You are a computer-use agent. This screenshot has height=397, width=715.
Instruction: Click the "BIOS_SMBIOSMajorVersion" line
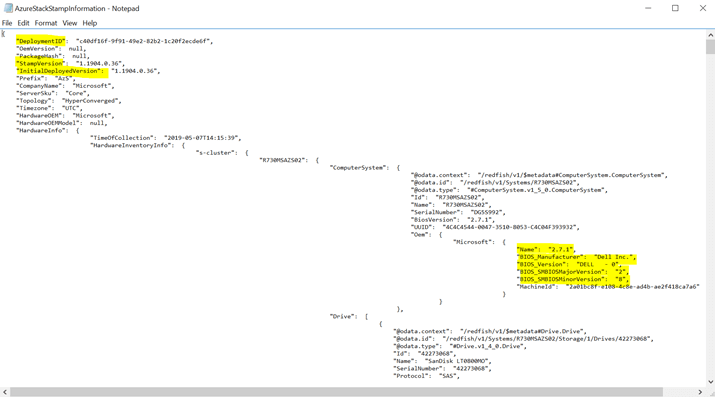coord(573,272)
